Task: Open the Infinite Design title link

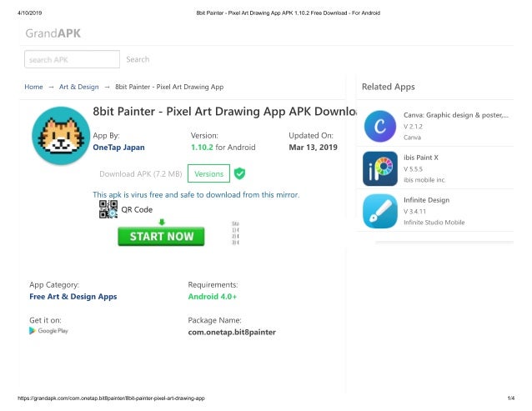Action: point(426,200)
